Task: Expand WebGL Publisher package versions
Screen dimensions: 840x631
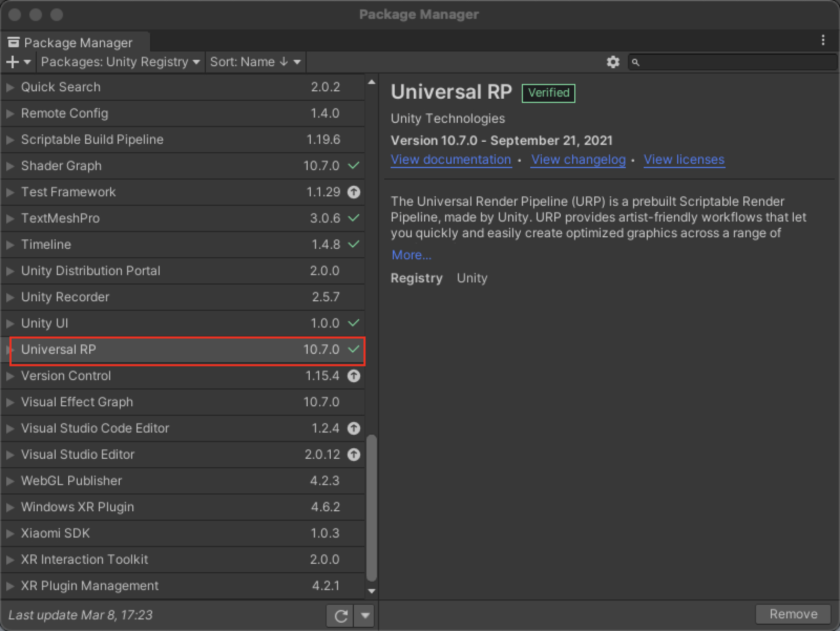Action: coord(10,481)
